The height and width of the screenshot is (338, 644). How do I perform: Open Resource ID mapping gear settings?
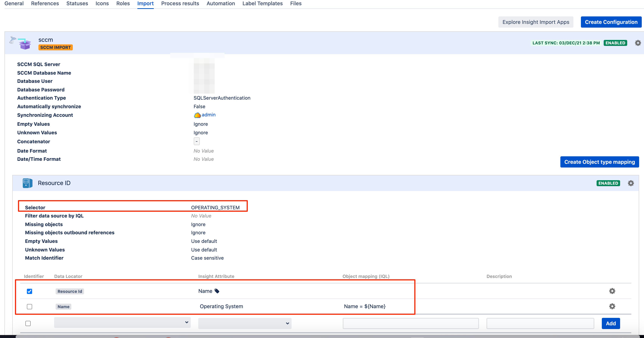[x=631, y=183]
